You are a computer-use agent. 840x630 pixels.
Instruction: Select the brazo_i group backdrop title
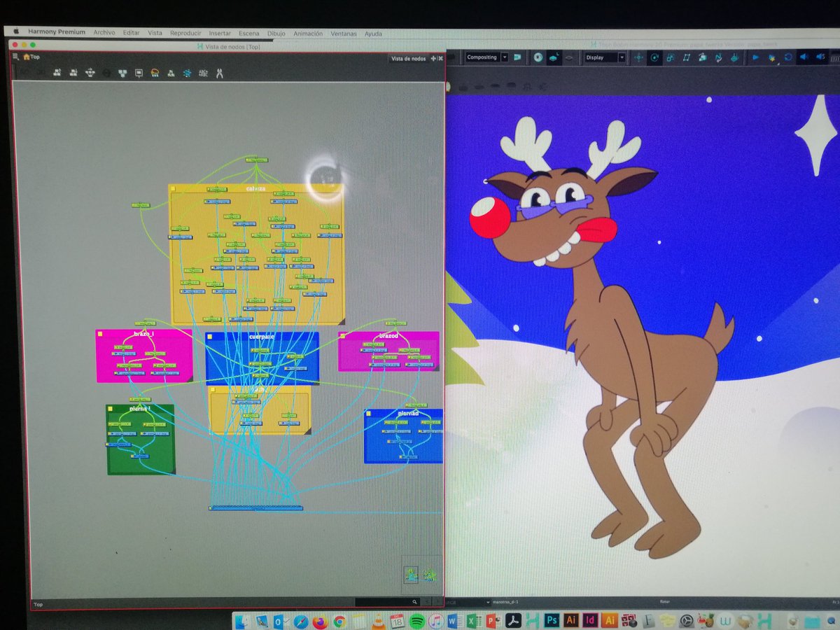click(143, 335)
